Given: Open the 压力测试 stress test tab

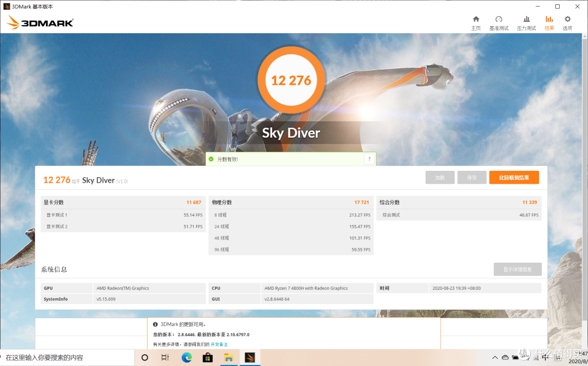Looking at the screenshot, I should (x=526, y=23).
